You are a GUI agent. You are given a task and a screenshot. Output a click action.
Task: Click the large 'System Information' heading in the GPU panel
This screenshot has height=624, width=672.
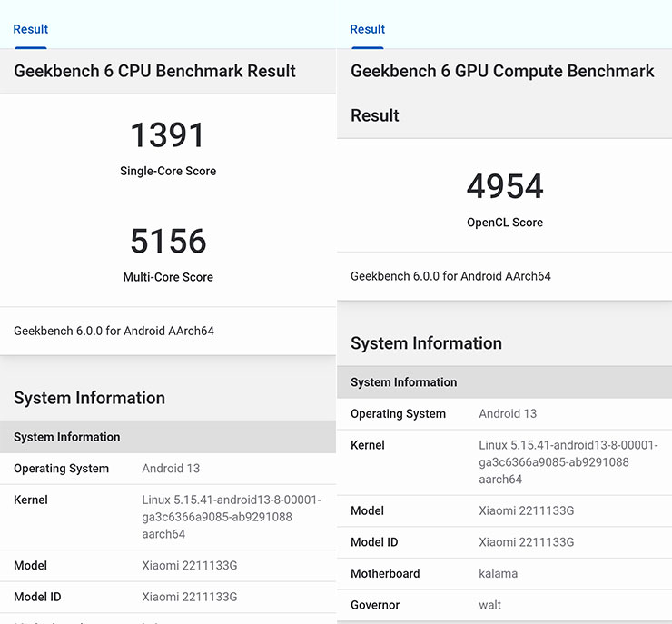pyautogui.click(x=426, y=343)
